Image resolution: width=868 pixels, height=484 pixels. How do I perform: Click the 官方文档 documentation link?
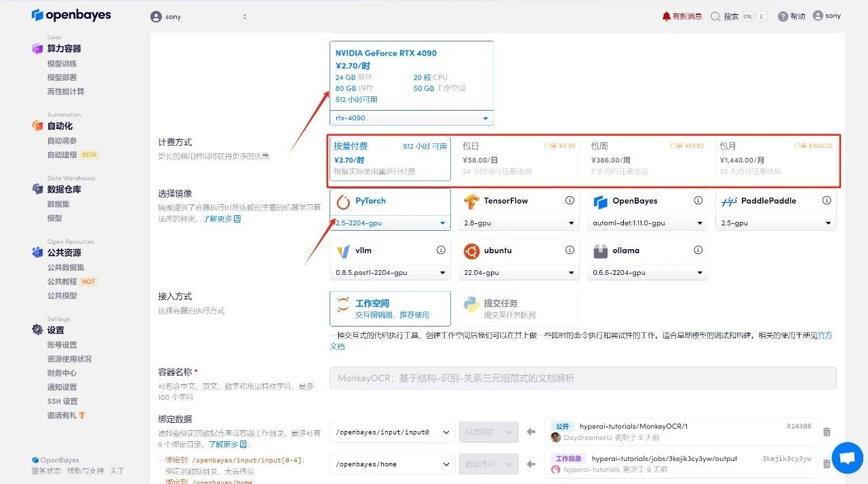[x=825, y=335]
